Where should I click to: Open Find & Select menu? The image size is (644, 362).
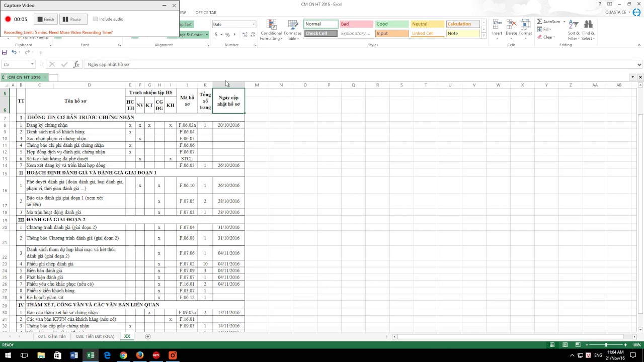588,30
